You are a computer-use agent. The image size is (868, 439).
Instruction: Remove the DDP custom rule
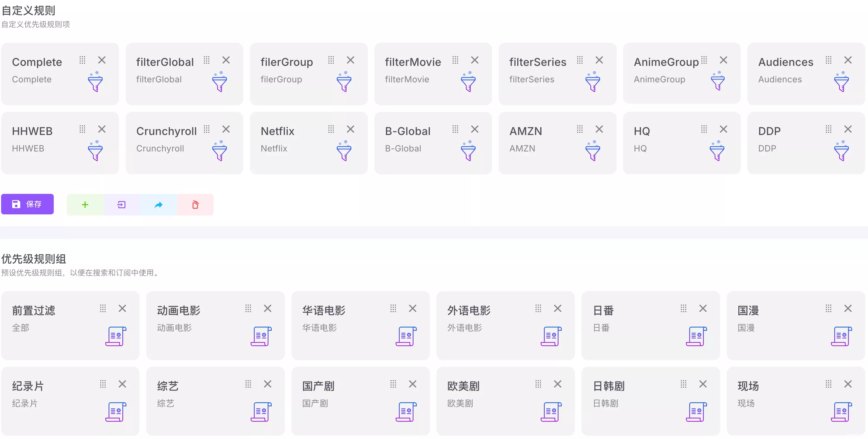pos(848,129)
